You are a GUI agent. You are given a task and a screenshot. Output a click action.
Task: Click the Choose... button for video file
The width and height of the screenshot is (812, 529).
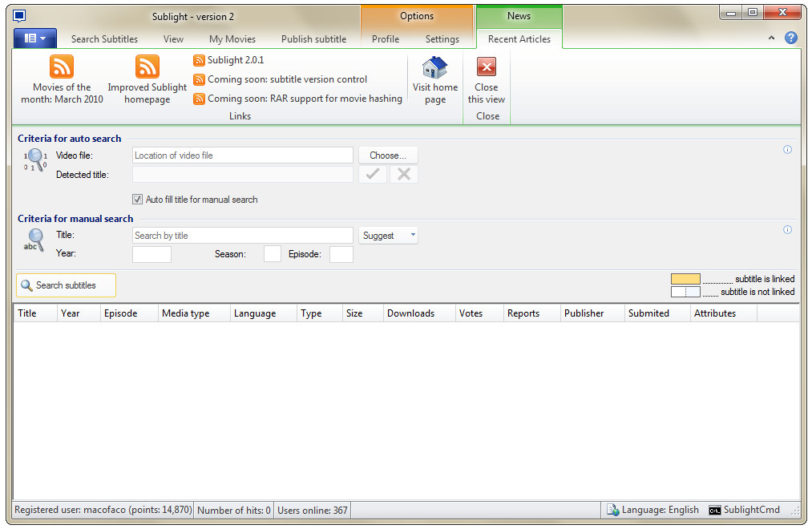(388, 155)
